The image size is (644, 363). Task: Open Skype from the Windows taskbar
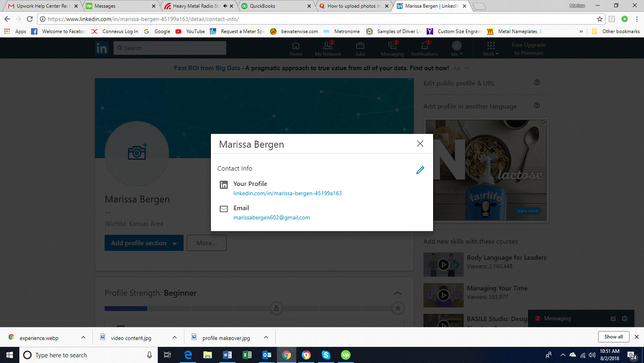coord(326,355)
